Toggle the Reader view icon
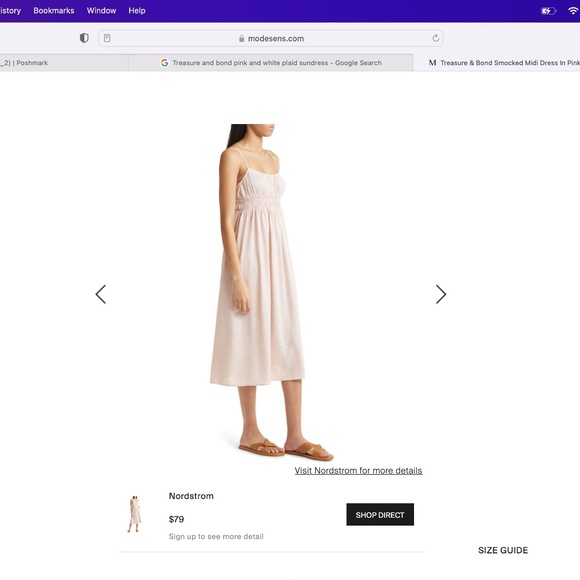The height and width of the screenshot is (580, 580). [x=107, y=38]
